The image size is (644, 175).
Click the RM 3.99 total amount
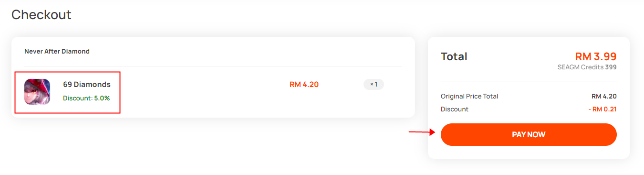(596, 56)
